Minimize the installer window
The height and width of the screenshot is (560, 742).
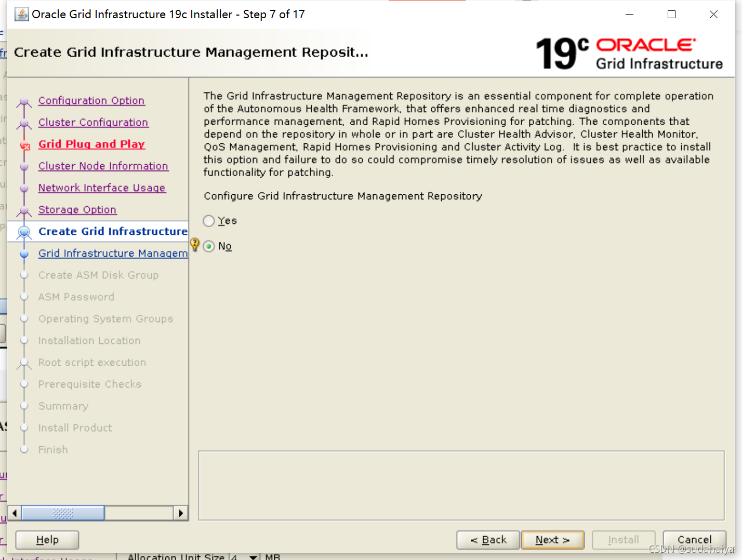point(629,15)
